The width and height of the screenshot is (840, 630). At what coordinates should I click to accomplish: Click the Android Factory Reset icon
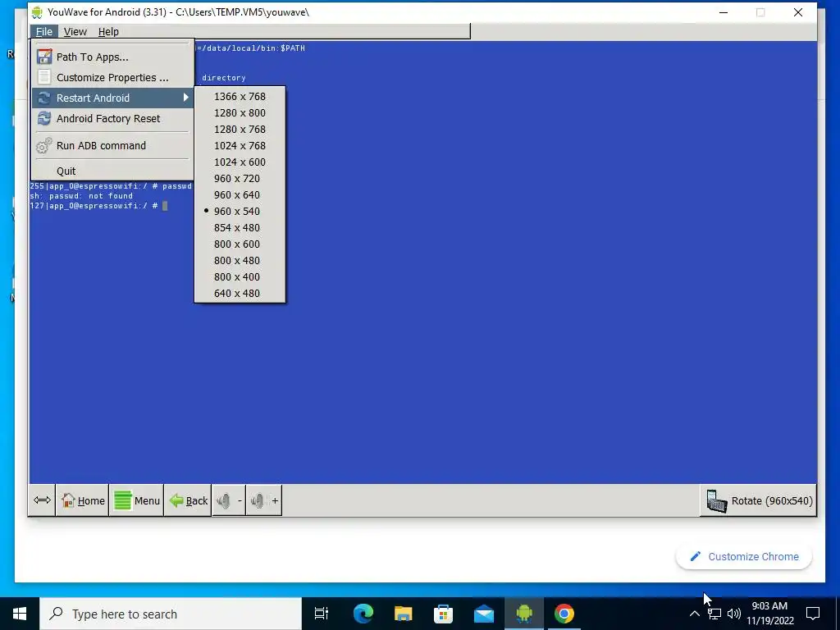pyautogui.click(x=44, y=118)
